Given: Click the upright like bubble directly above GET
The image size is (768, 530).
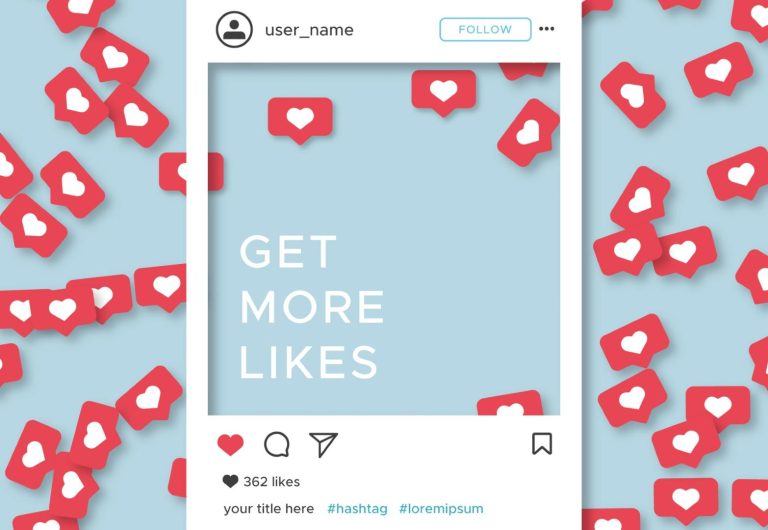Looking at the screenshot, I should click(300, 120).
